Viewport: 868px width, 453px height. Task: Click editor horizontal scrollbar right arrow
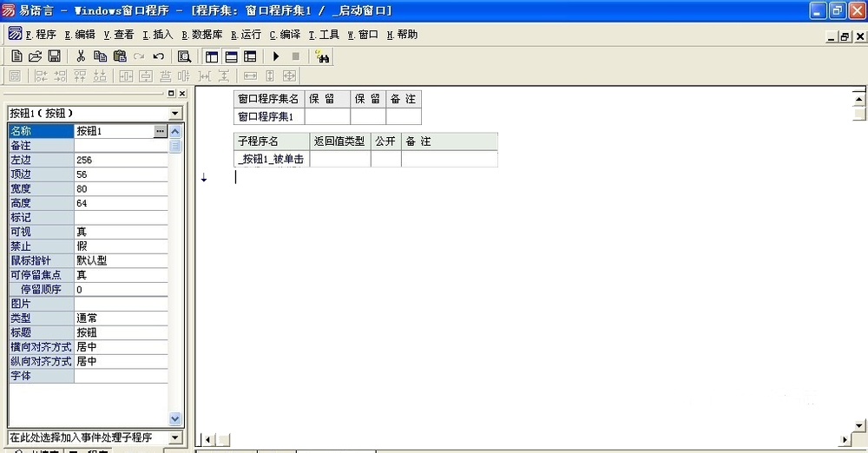pos(845,440)
